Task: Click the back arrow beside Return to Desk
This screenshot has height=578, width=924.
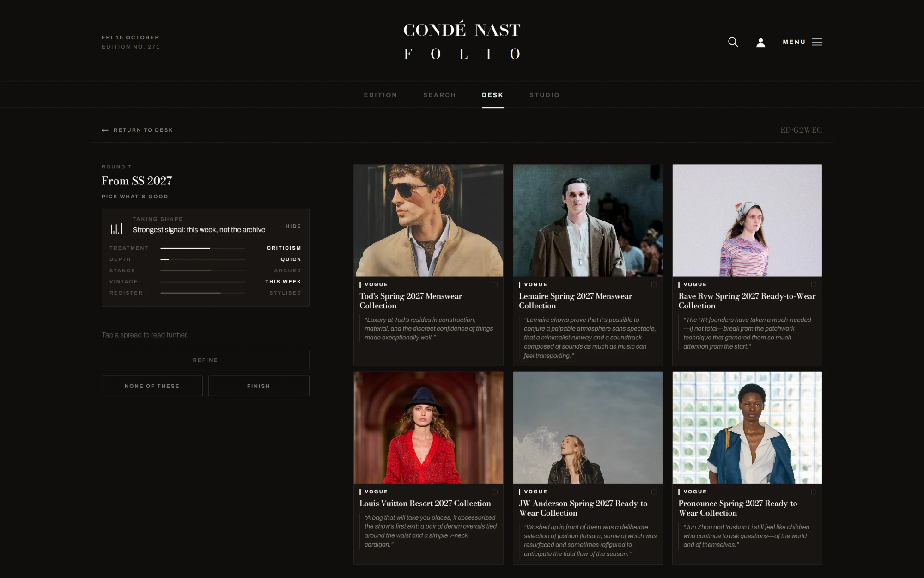Action: coord(105,130)
